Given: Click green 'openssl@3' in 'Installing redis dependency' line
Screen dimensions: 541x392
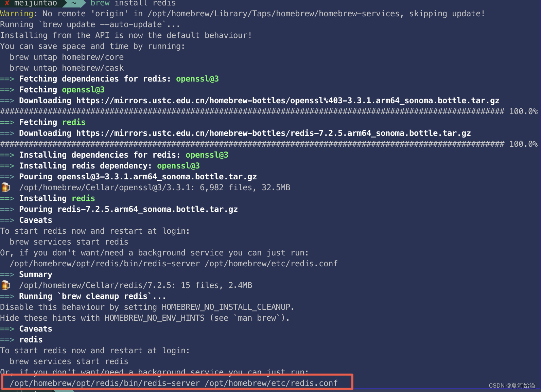Looking at the screenshot, I should (x=178, y=166).
